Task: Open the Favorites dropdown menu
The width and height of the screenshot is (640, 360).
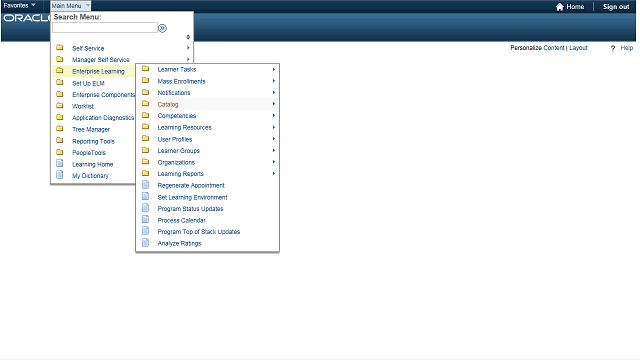Action: pyautogui.click(x=19, y=5)
